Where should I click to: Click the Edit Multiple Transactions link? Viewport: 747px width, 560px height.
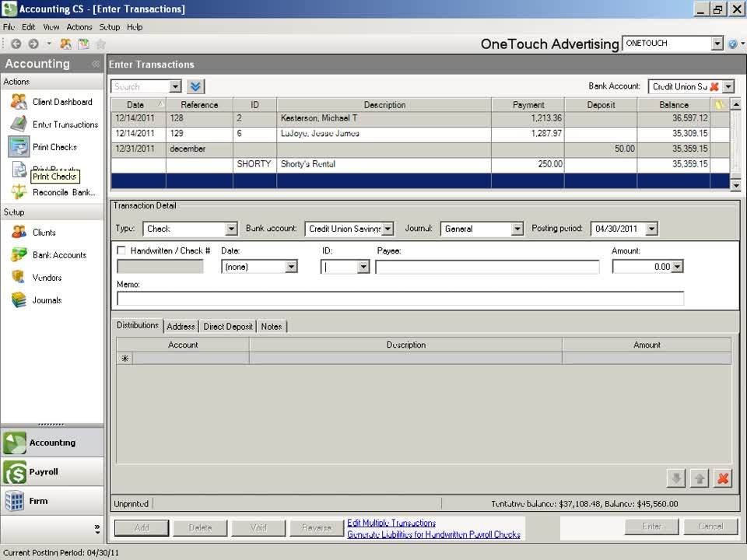(x=391, y=523)
